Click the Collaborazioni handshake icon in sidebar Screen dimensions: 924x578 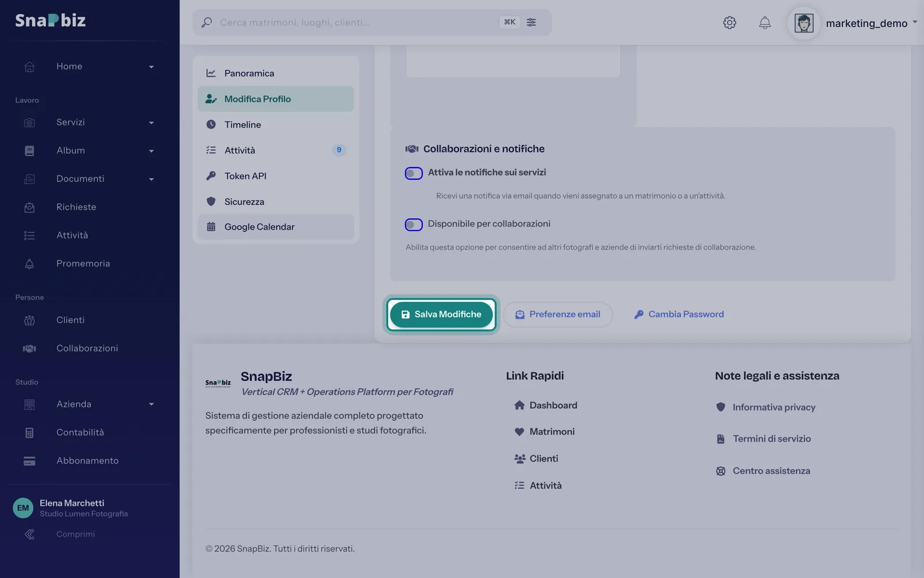pos(29,349)
